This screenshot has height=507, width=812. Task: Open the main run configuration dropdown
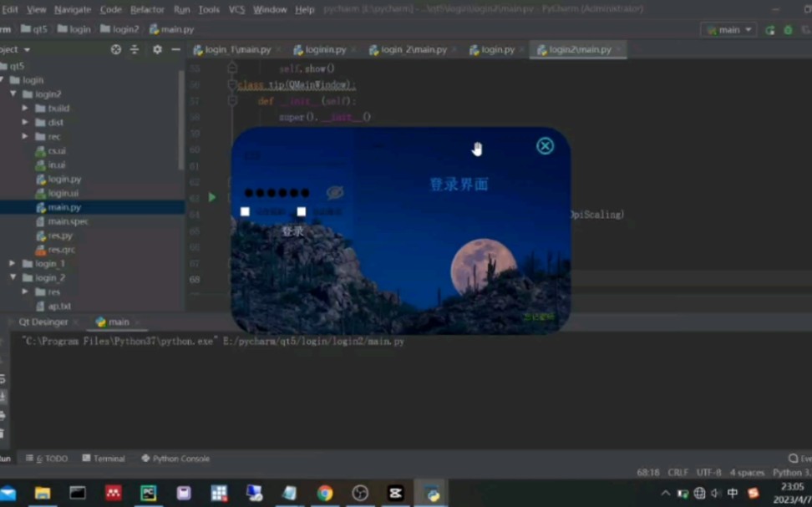click(728, 30)
